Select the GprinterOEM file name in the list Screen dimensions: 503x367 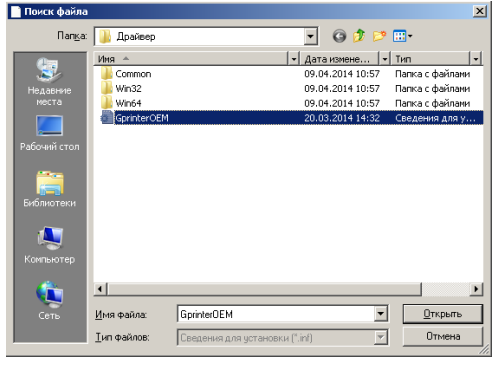point(142,118)
